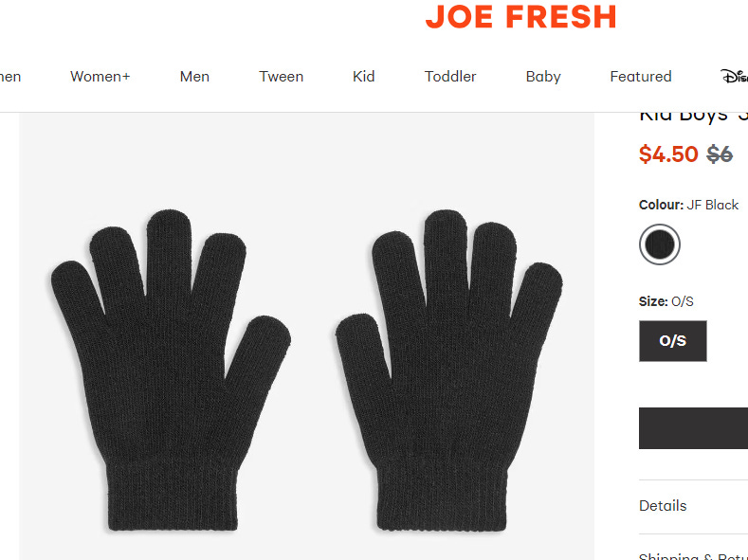The image size is (748, 560).
Task: Open the Featured menu
Action: click(x=641, y=76)
